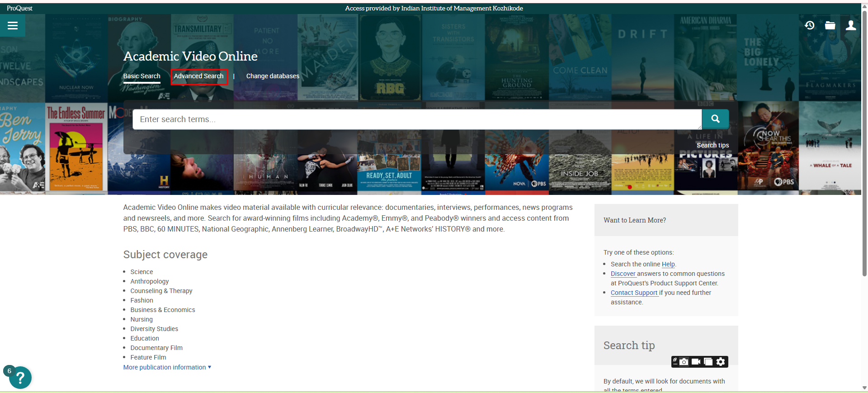Switch to Basic Search tab
The width and height of the screenshot is (868, 393).
coord(142,76)
